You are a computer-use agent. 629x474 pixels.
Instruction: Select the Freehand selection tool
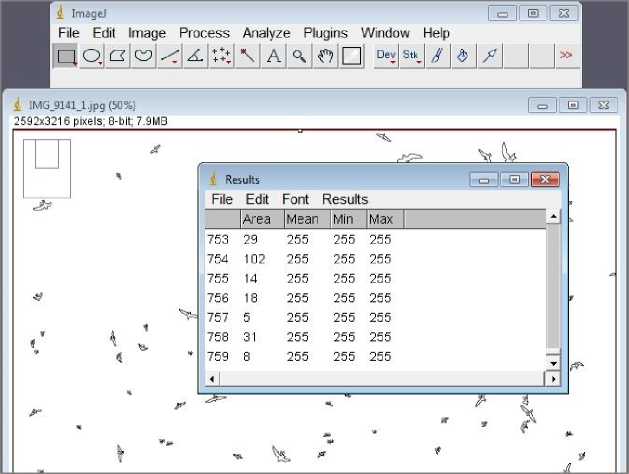click(x=143, y=56)
